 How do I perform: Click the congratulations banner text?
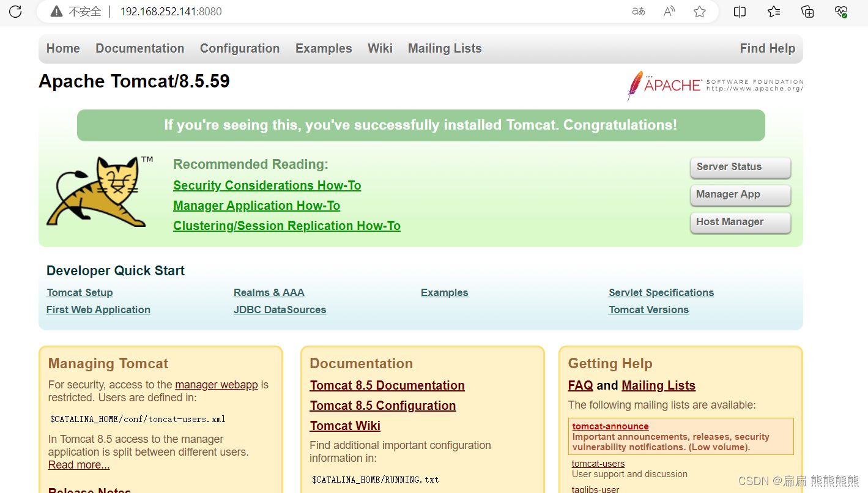tap(421, 125)
